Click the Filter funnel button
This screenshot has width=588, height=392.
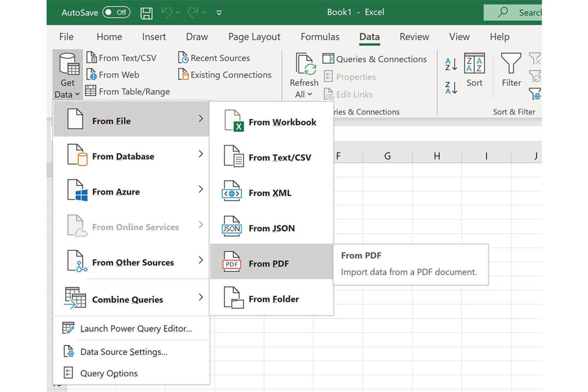[511, 70]
